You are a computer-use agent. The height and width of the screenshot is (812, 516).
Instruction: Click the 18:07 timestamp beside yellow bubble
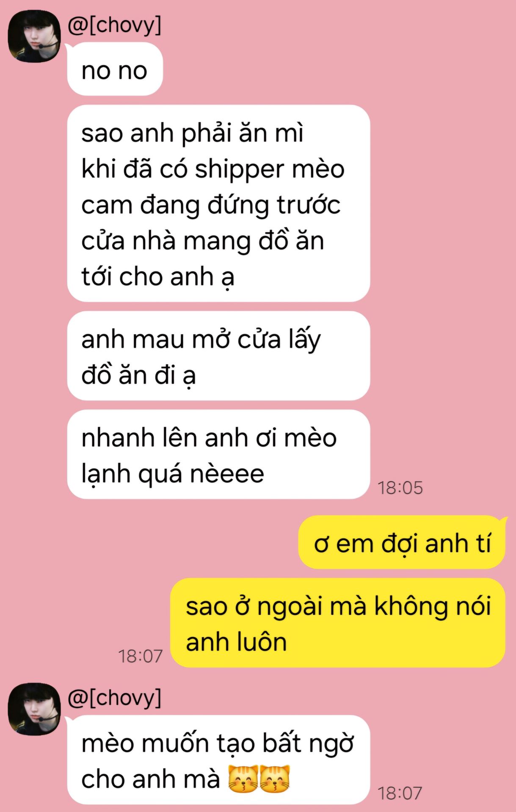(x=140, y=656)
